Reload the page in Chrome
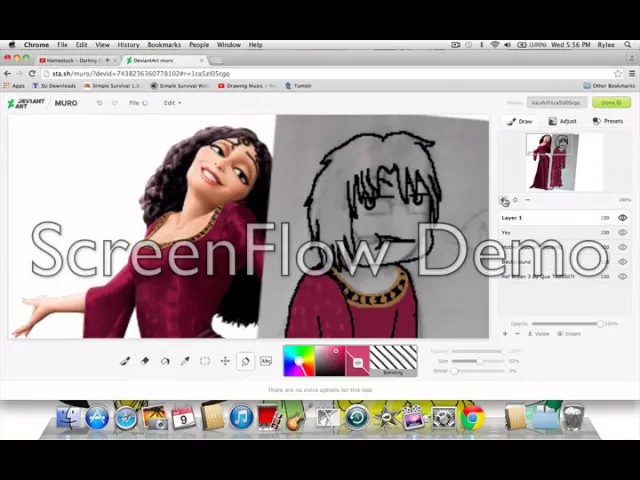The image size is (640, 480). [x=32, y=73]
